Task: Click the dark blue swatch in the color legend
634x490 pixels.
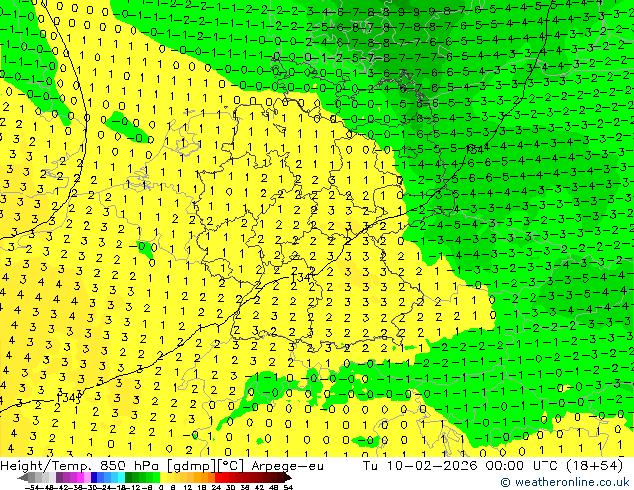Action: [x=94, y=478]
